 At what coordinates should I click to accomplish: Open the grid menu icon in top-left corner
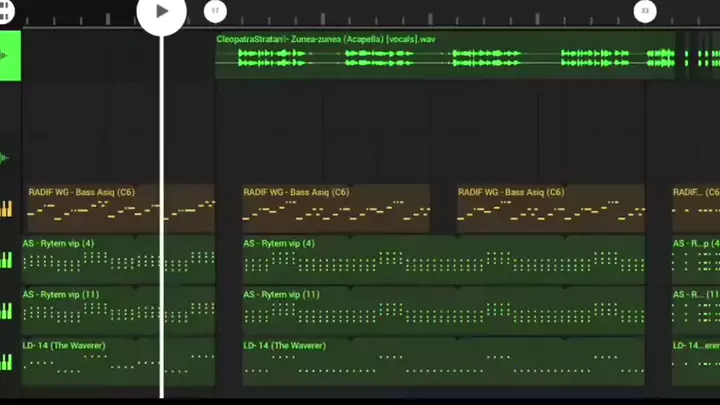tap(9, 12)
